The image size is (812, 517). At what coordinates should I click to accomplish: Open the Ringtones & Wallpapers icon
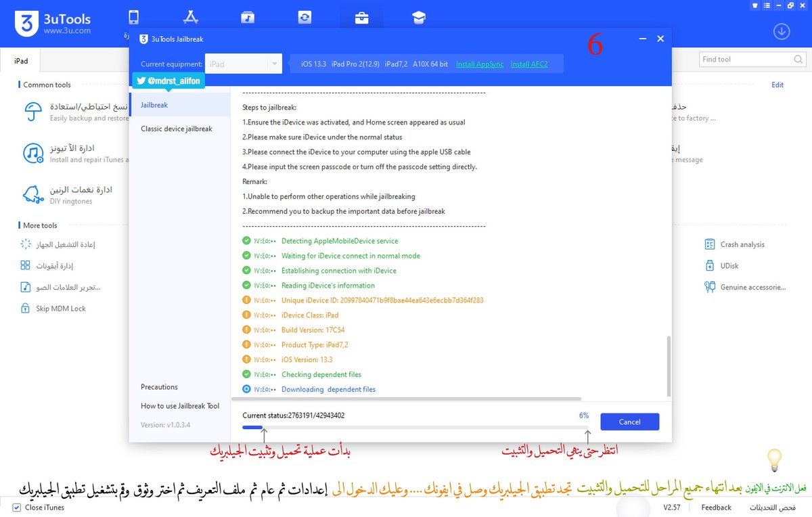pyautogui.click(x=248, y=18)
